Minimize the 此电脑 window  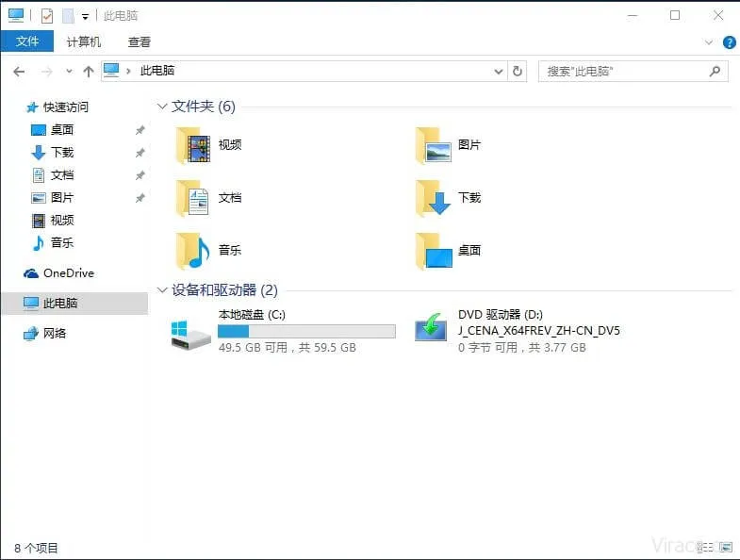[633, 16]
